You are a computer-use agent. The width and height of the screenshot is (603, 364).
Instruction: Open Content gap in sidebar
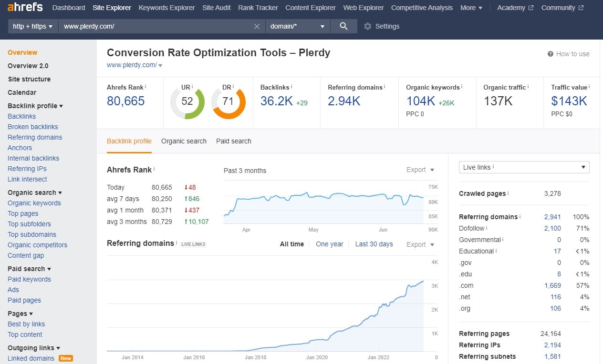tap(26, 255)
